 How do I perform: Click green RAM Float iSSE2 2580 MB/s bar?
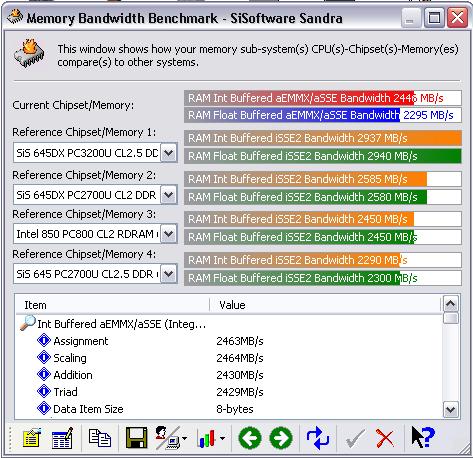[323, 197]
